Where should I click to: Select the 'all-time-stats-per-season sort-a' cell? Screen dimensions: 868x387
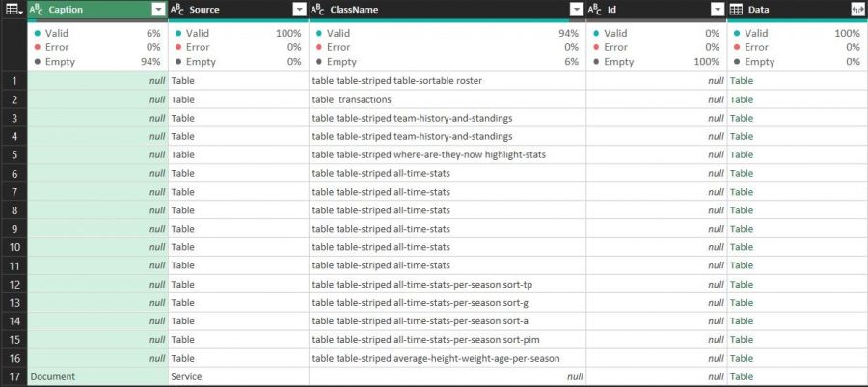(448, 321)
